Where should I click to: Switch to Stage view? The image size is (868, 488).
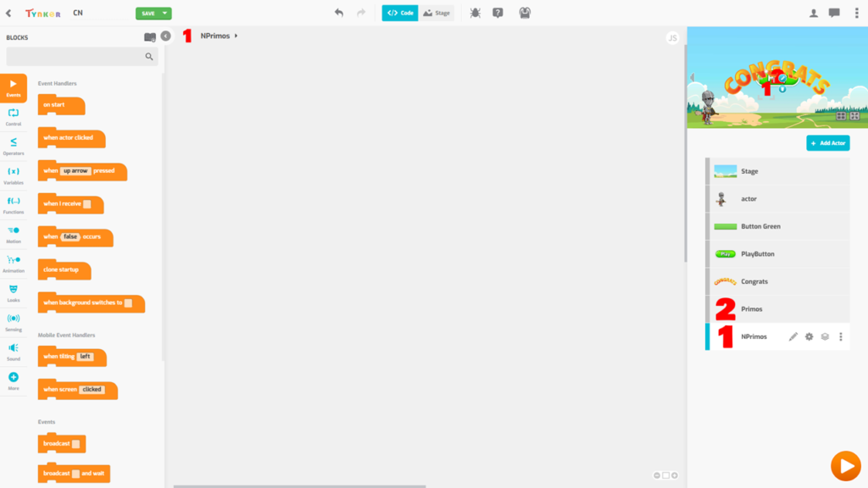pos(437,14)
